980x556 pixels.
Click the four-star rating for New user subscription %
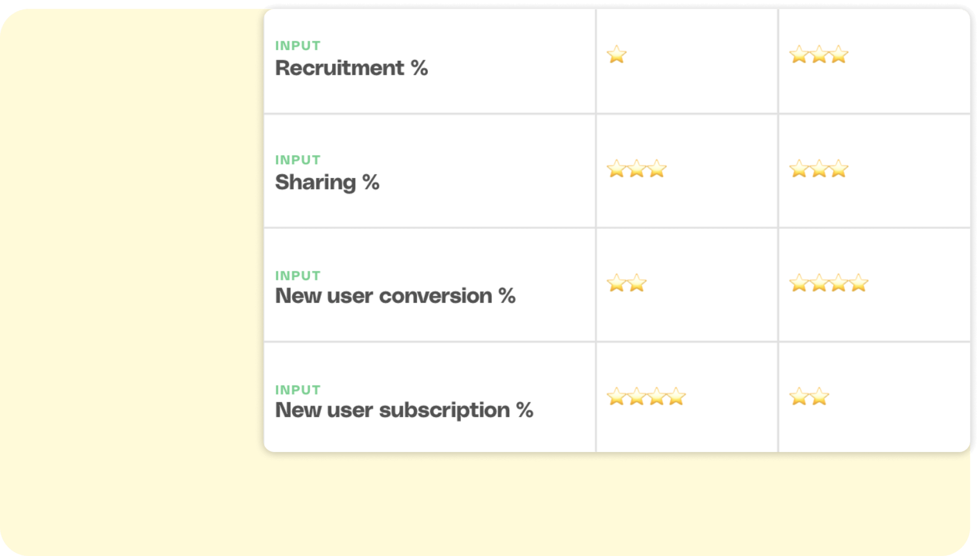click(x=646, y=396)
